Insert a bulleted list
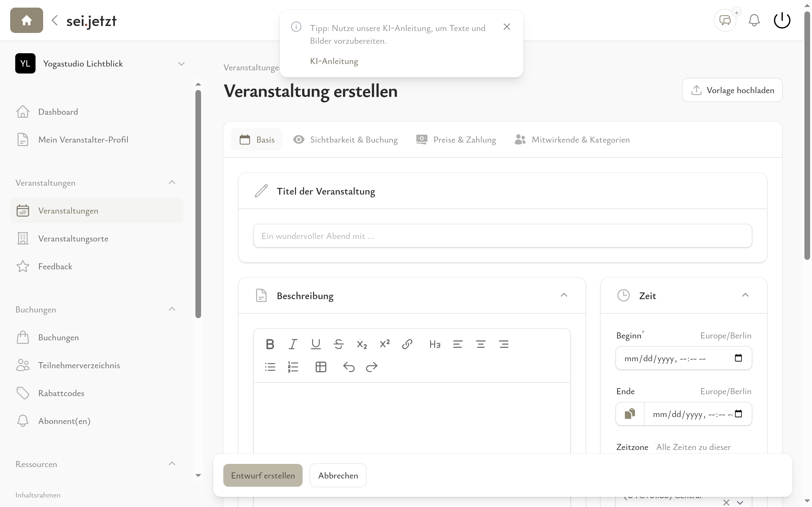The width and height of the screenshot is (812, 507). point(270,367)
